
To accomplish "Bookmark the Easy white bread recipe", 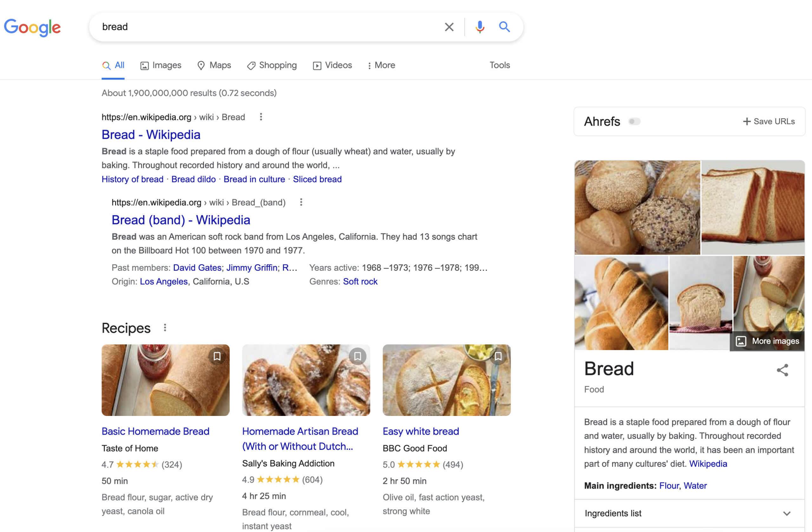I will [x=498, y=356].
